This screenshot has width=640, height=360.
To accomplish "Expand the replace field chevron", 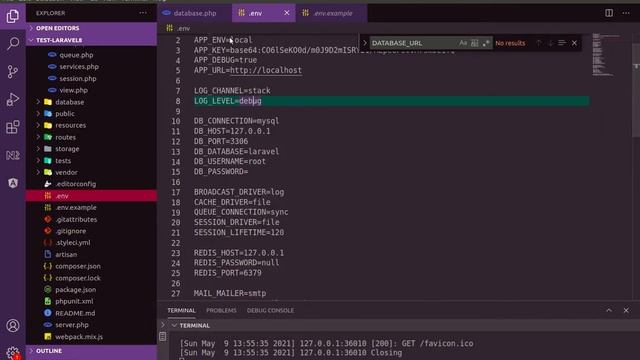I will pyautogui.click(x=365, y=43).
